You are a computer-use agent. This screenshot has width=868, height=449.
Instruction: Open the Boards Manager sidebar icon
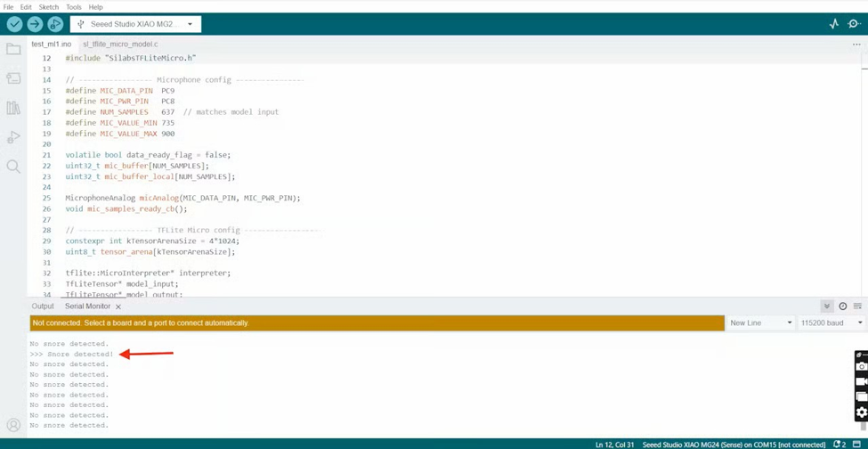point(13,78)
